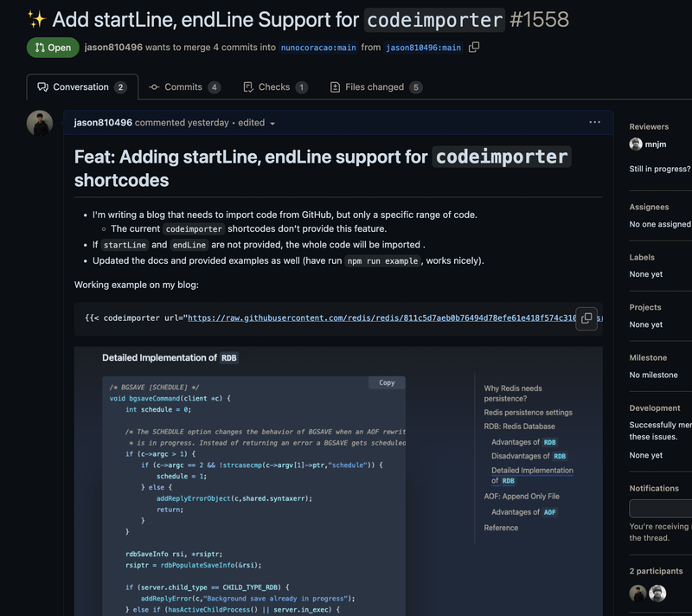Click the Copy button on the bgsaveCommand code

386,382
